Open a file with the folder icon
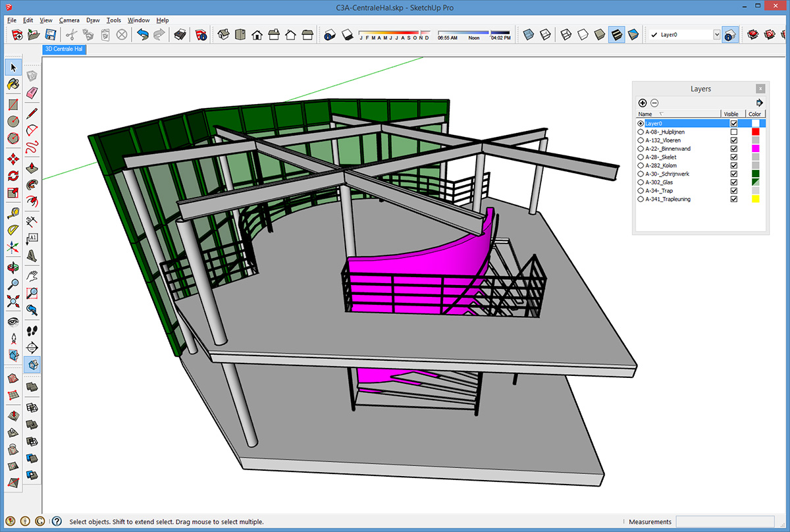This screenshot has height=532, width=790. pos(33,34)
